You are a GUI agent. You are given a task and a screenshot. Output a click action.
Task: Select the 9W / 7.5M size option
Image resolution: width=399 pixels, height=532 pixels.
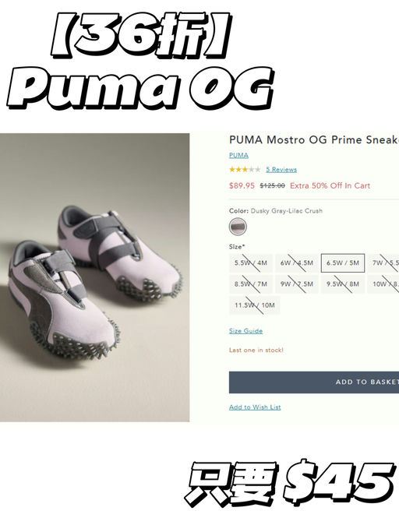coord(297,284)
